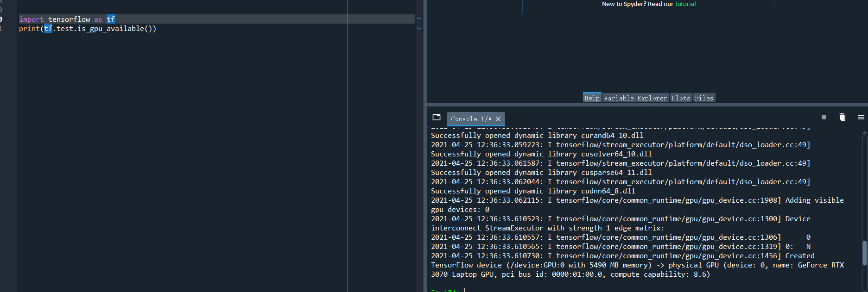Close the Console 1/A tab
The width and height of the screenshot is (868, 292).
point(498,119)
